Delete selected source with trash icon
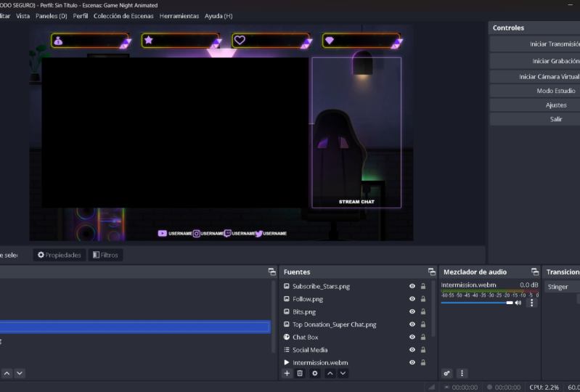 click(300, 373)
